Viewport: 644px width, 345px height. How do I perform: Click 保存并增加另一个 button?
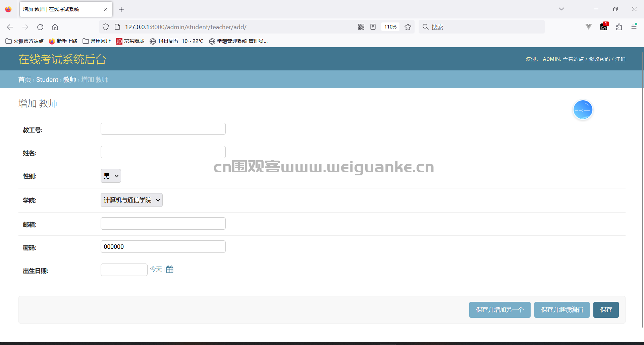tap(500, 310)
